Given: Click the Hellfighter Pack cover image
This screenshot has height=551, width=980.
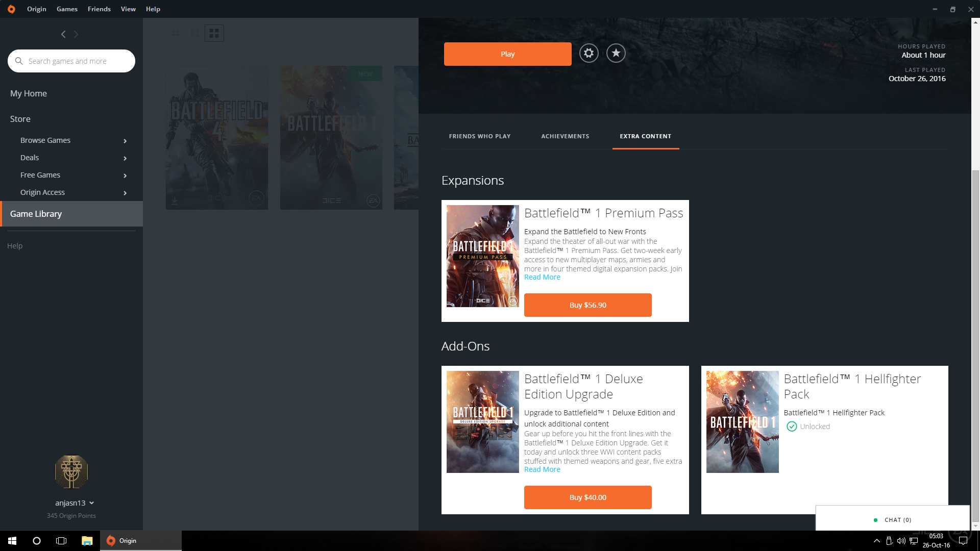Looking at the screenshot, I should pyautogui.click(x=743, y=422).
